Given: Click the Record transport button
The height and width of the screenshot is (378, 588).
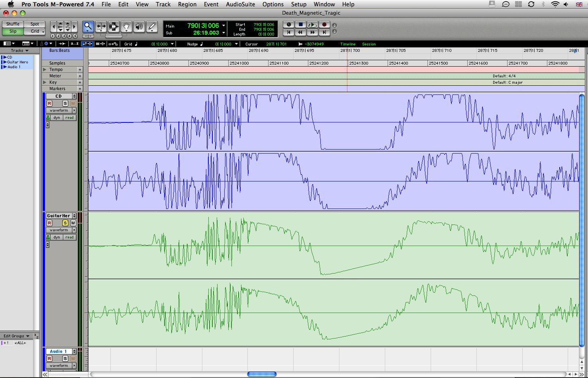Looking at the screenshot, I should 324,25.
